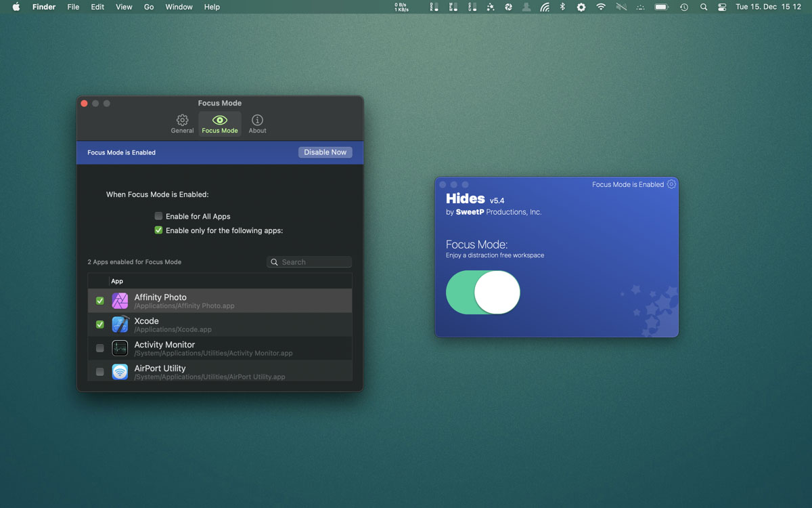Uncheck Enable only for the following apps
This screenshot has height=508, width=812.
coord(158,230)
